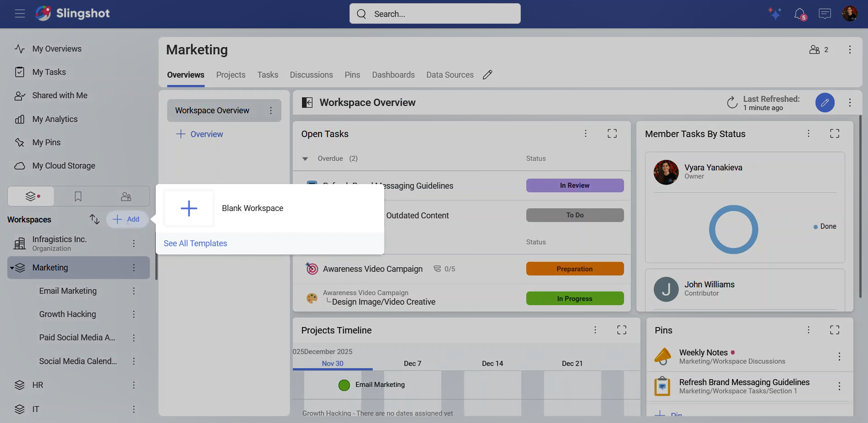Open the Dashboards tab
The width and height of the screenshot is (868, 423).
pyautogui.click(x=393, y=75)
